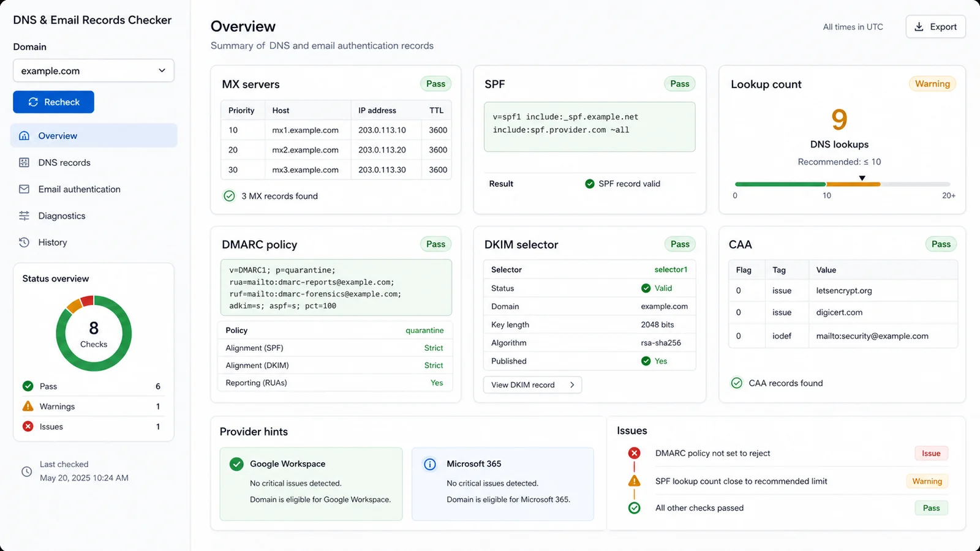The image size is (980, 551).
Task: Click the selector1 value in DKIM table
Action: [671, 270]
